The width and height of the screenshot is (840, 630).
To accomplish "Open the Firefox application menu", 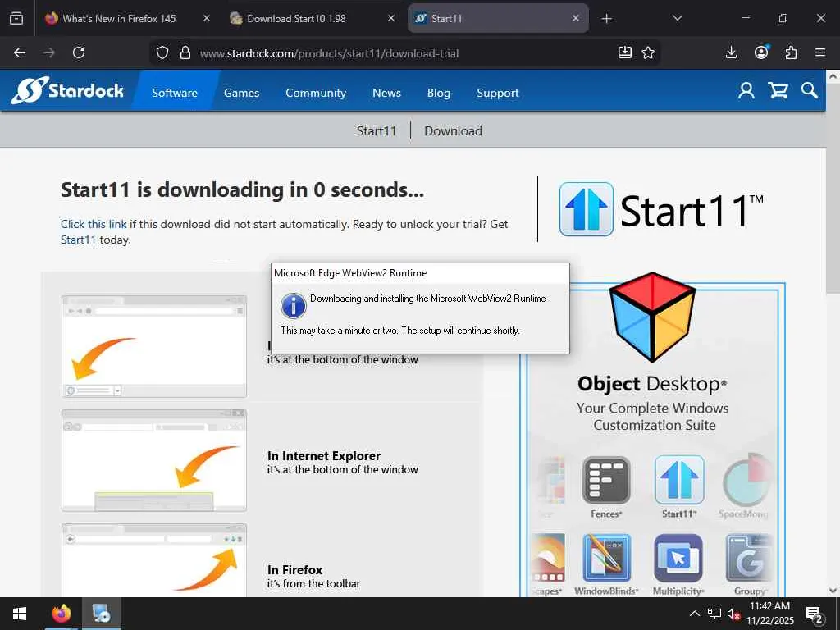I will tap(820, 52).
